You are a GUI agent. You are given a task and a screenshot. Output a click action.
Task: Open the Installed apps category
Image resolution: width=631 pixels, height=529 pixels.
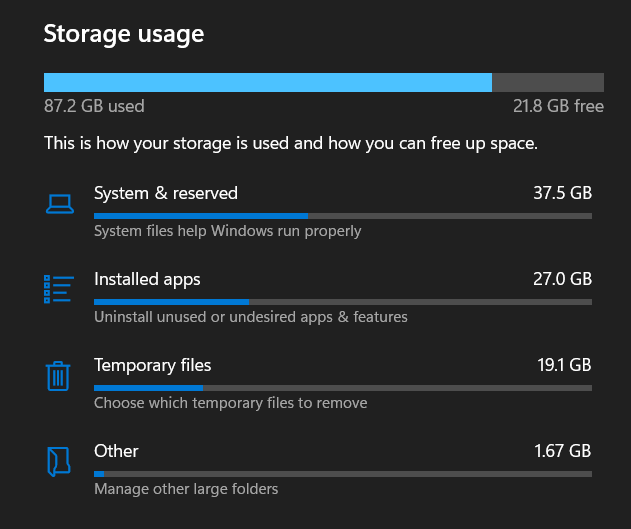(x=147, y=279)
